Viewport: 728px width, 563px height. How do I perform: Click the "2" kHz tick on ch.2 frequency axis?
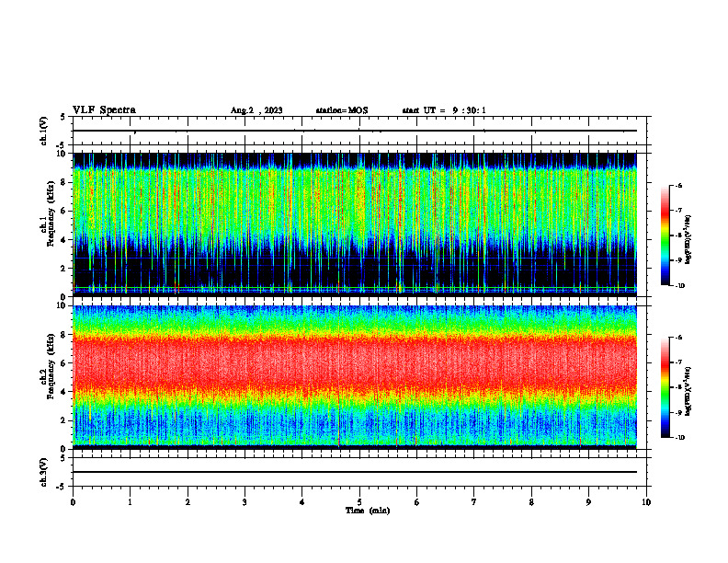click(63, 420)
